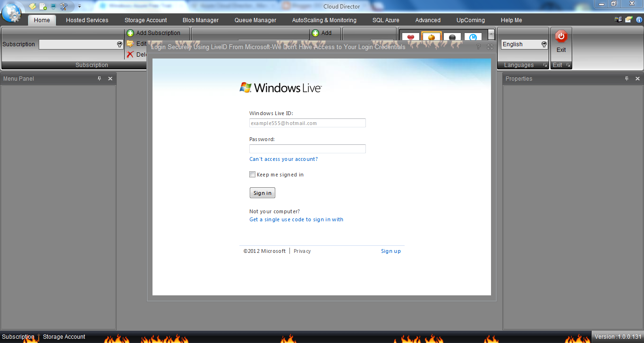Expand the English language dropdown
Screen dimensions: 644x343
point(544,44)
